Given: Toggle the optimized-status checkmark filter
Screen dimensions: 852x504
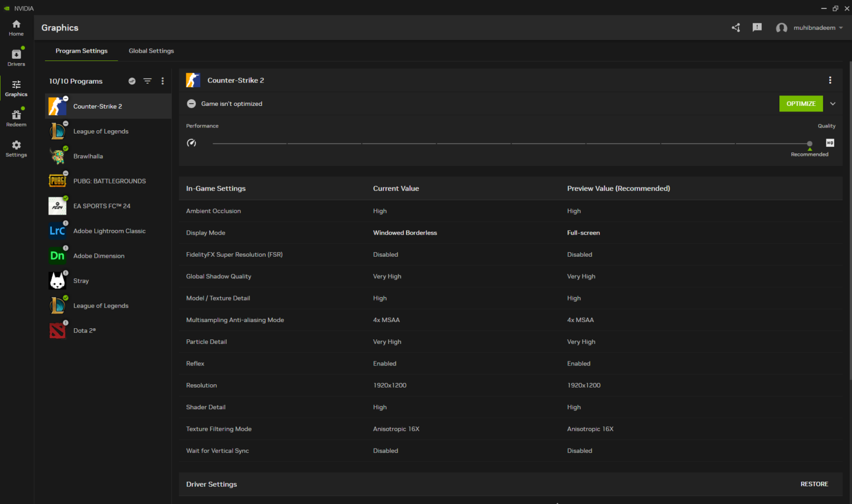Looking at the screenshot, I should (x=132, y=81).
